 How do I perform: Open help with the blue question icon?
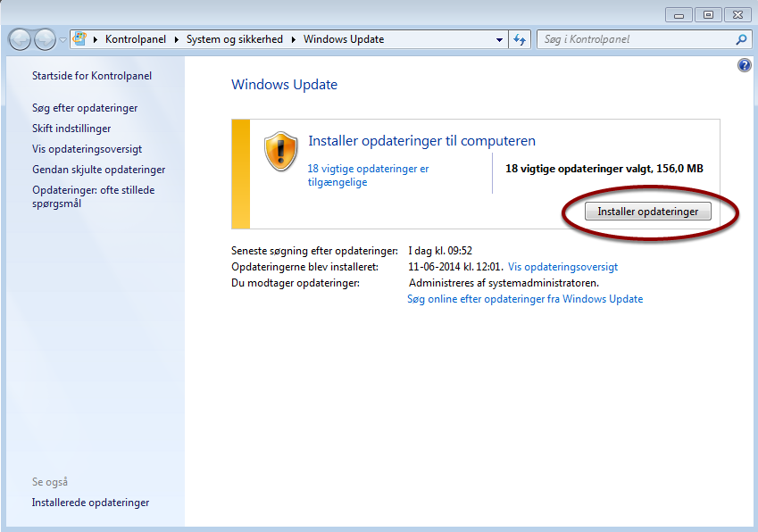coord(745,65)
